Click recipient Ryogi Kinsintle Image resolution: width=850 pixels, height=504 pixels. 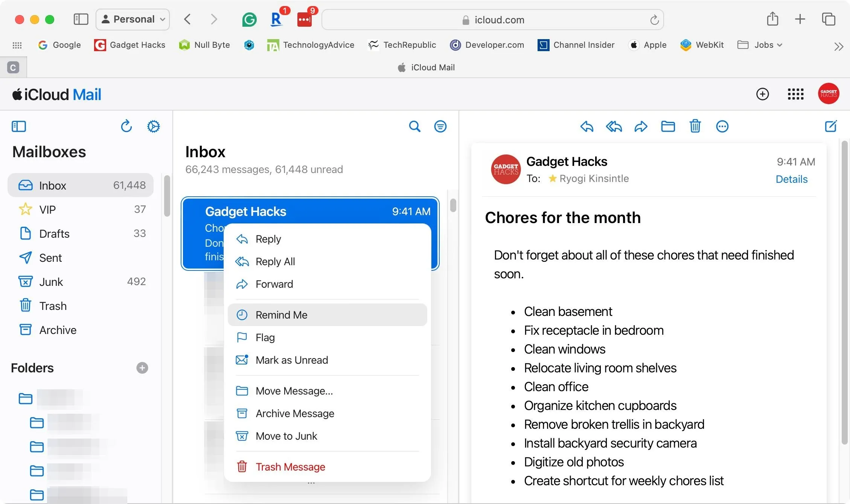point(594,178)
